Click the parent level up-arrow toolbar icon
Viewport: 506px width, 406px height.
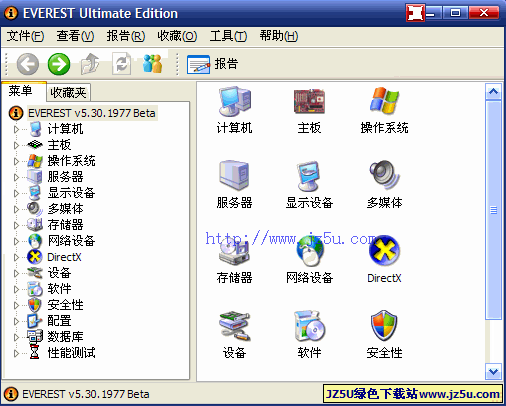[x=90, y=64]
